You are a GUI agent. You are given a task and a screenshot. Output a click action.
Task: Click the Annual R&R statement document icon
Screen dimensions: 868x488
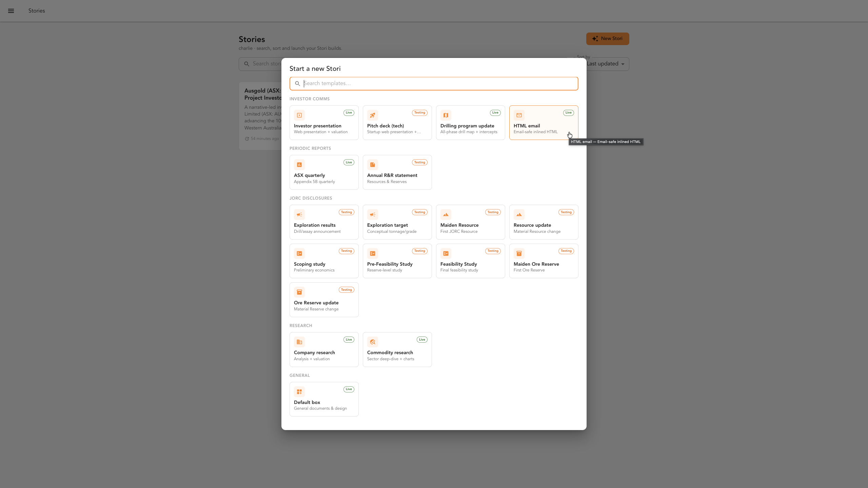pos(373,165)
